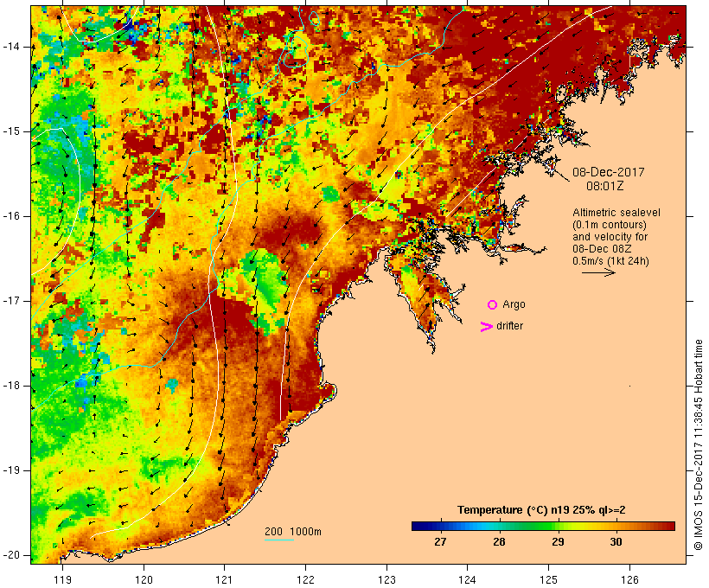Click longitude axis label 120
This screenshot has width=709, height=588.
tap(144, 580)
